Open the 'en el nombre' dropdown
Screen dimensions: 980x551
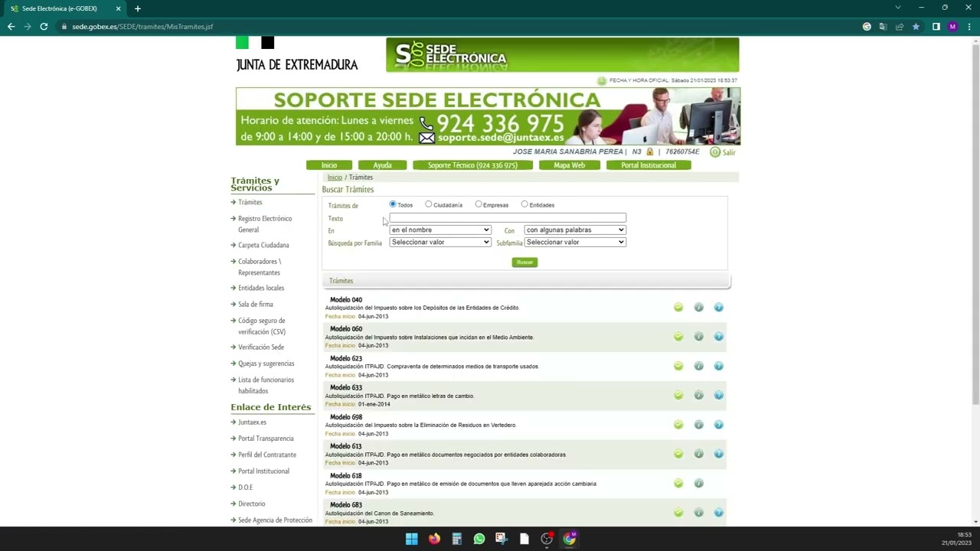pyautogui.click(x=439, y=230)
